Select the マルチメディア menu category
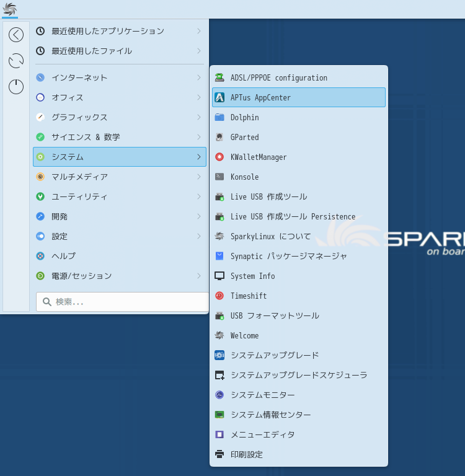The image size is (465, 476). click(x=79, y=177)
